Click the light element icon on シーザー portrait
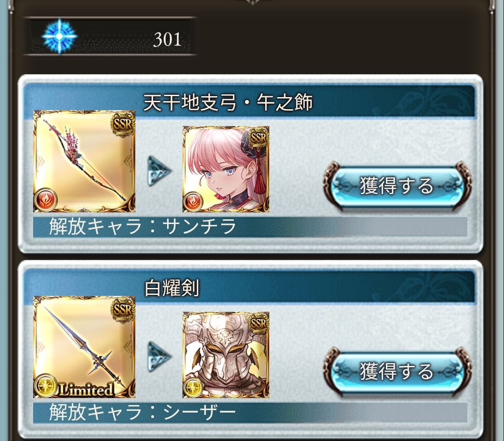 pos(193,387)
